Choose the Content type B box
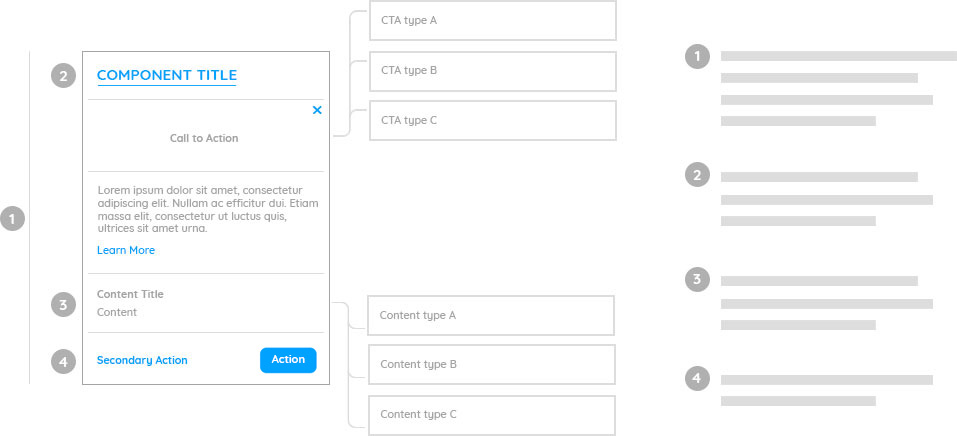Image resolution: width=957 pixels, height=436 pixels. pos(491,365)
